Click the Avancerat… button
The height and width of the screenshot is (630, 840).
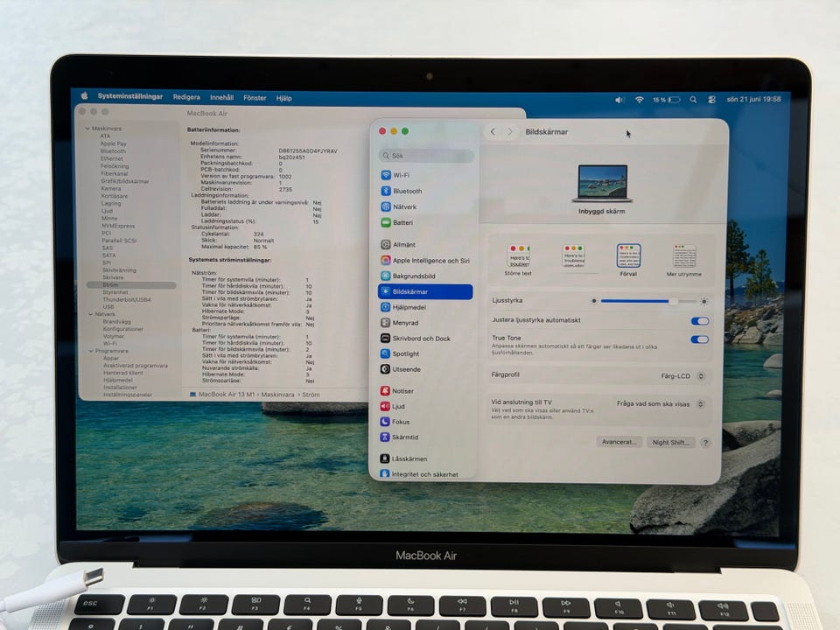click(619, 442)
